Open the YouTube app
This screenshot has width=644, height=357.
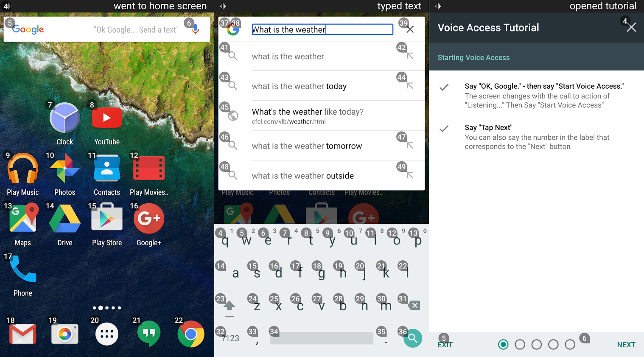coord(106,118)
